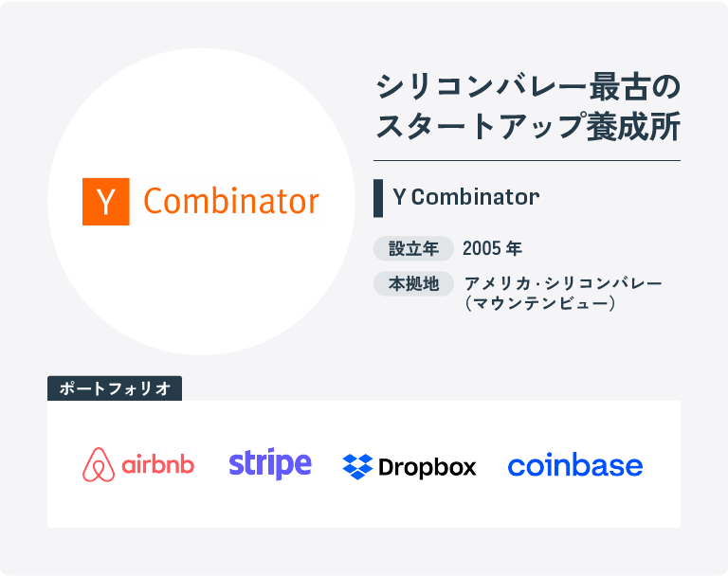The width and height of the screenshot is (728, 576).
Task: Click the アメリカ・シリコンバレー location text
Action: coord(564,283)
